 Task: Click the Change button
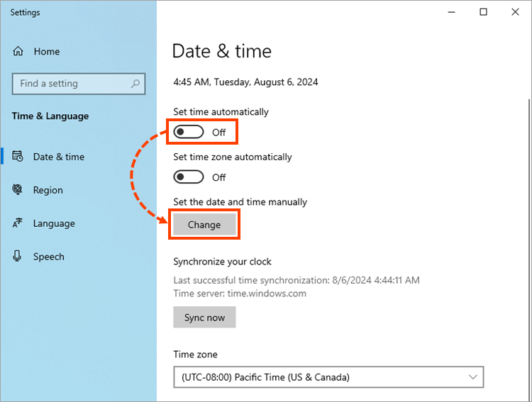pyautogui.click(x=204, y=224)
